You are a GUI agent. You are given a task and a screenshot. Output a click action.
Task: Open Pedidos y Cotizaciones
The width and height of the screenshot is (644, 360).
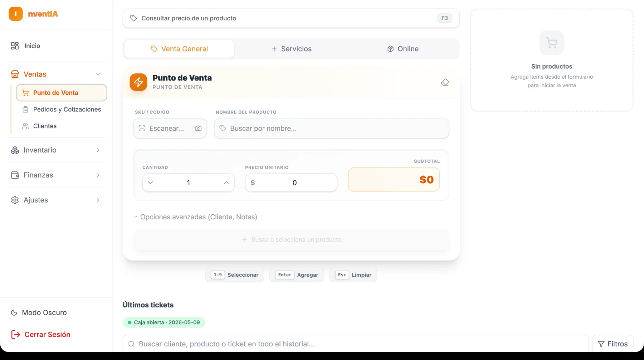click(62, 110)
